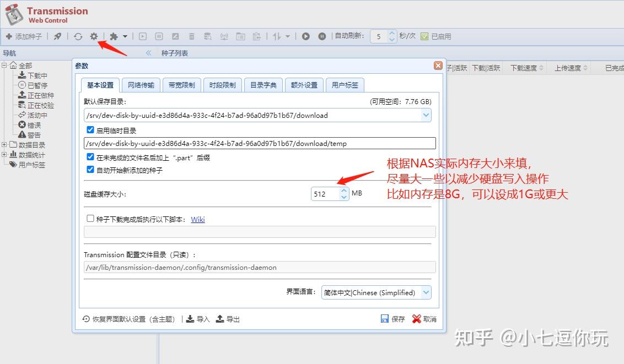Click the 保存 save button
This screenshot has height=364, width=624.
(393, 319)
